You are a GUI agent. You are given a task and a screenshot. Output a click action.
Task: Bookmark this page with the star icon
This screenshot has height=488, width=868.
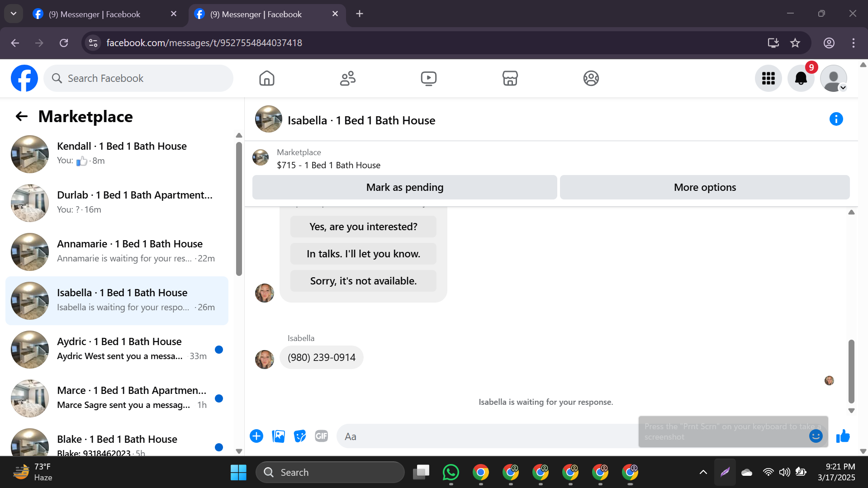[795, 43]
